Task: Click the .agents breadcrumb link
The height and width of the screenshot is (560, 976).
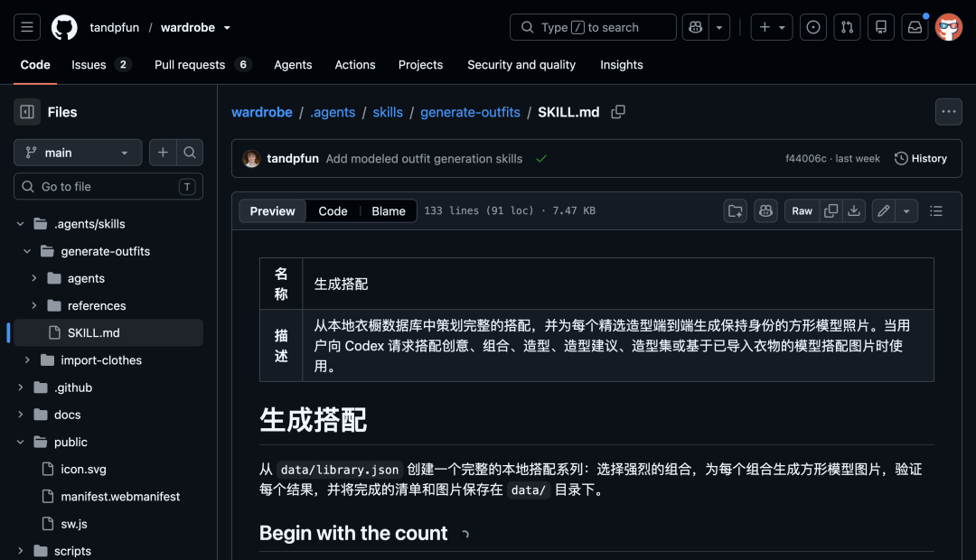Action: point(333,112)
